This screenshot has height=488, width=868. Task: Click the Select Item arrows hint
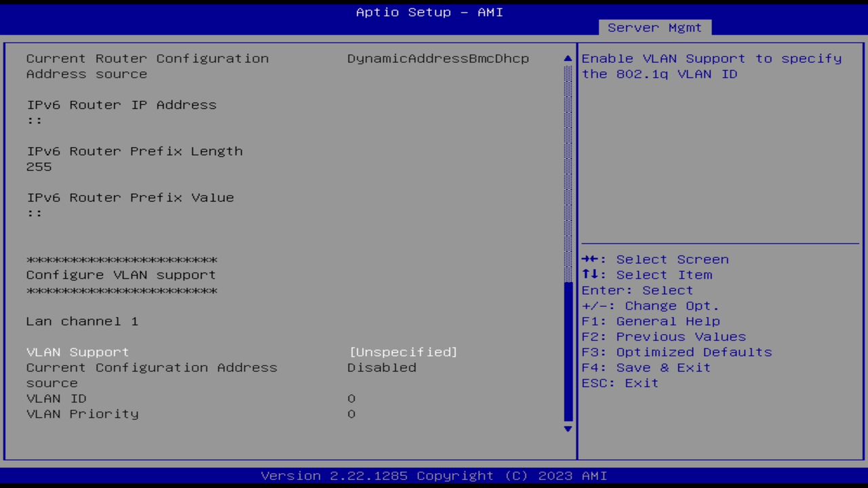[x=647, y=275]
